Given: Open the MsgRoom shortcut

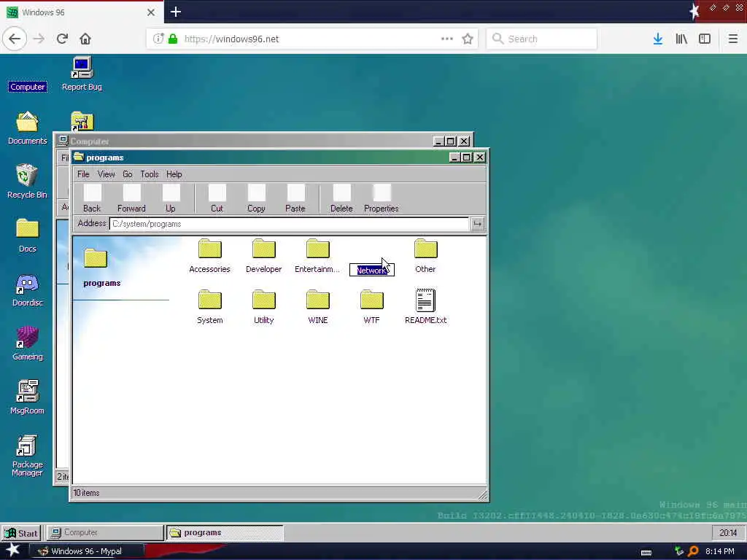Looking at the screenshot, I should click(x=27, y=397).
